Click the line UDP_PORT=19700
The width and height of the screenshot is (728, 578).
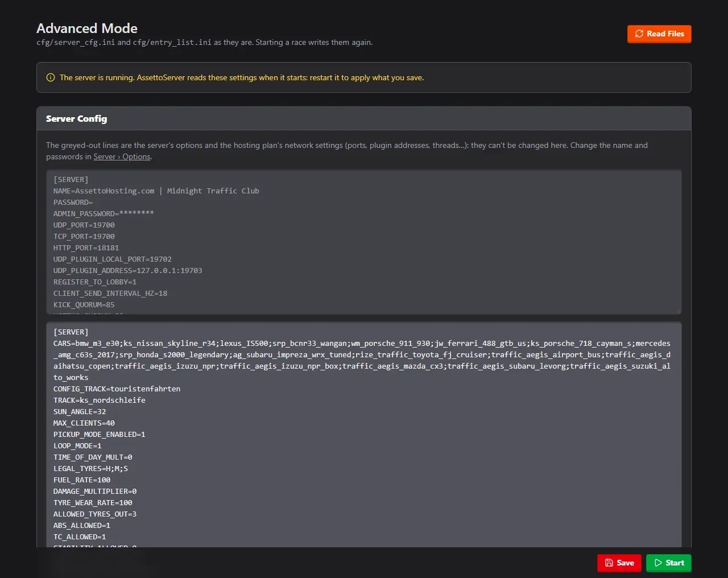pyautogui.click(x=84, y=225)
